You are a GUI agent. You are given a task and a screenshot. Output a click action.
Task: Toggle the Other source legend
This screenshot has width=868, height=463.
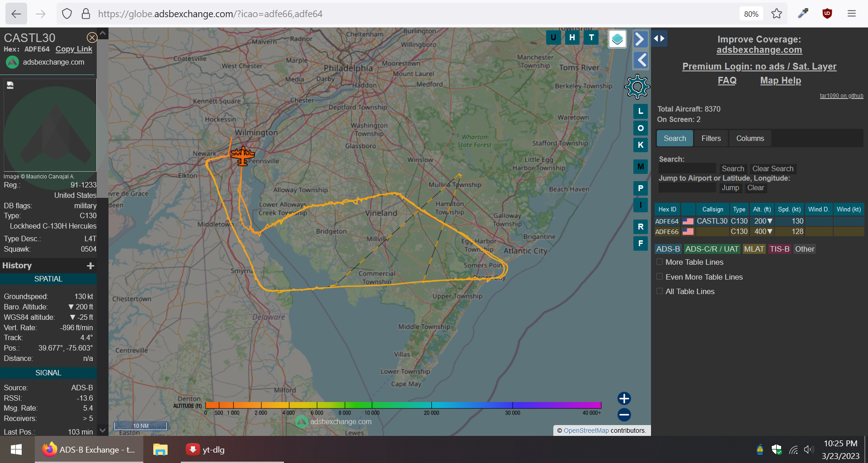804,249
